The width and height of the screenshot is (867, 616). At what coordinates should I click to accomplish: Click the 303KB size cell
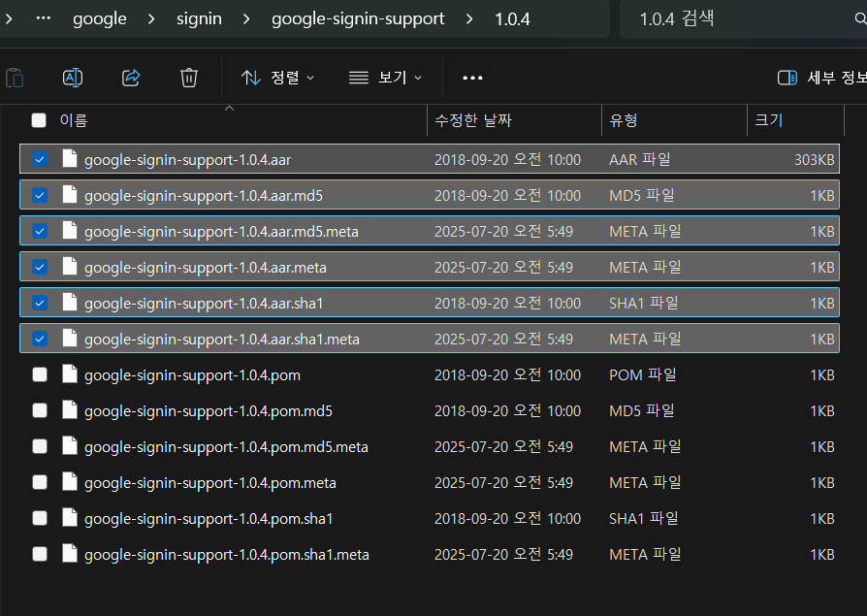[x=814, y=160]
